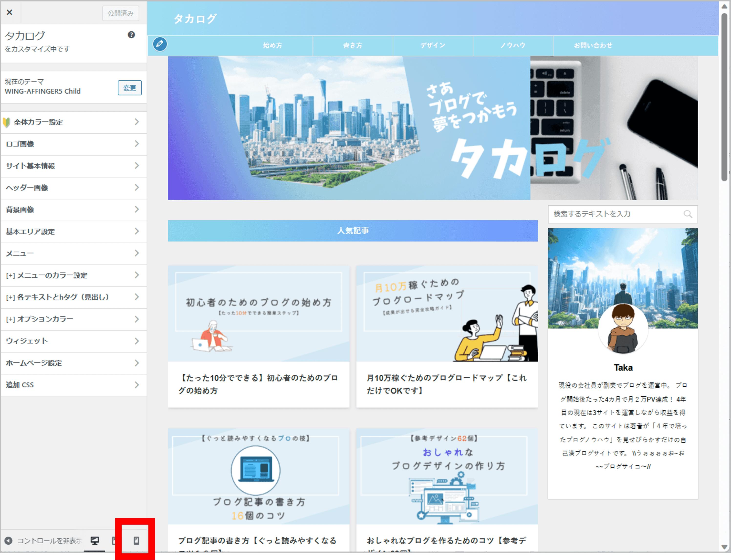This screenshot has height=560, width=731.
Task: Expand [+] 各テキストとhタグ（見出し） section
Action: coord(74,297)
